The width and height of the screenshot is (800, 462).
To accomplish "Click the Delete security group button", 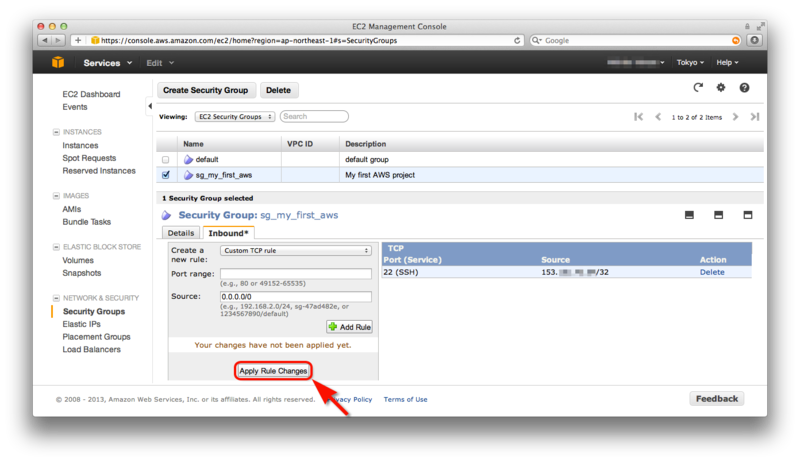I will (x=279, y=90).
